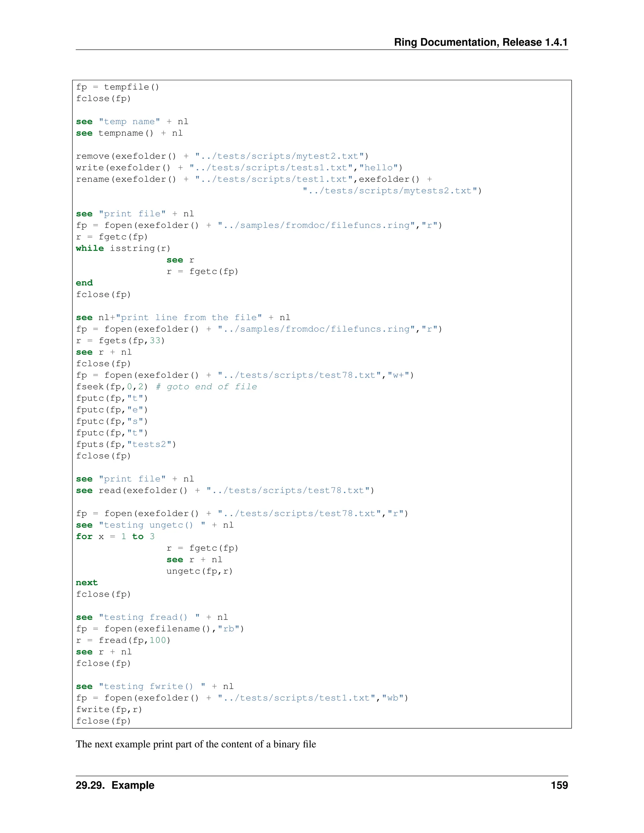Screen dimensions: 644x833
Task: Click the 'while isstring(r)' keyword line
Action: (123, 248)
